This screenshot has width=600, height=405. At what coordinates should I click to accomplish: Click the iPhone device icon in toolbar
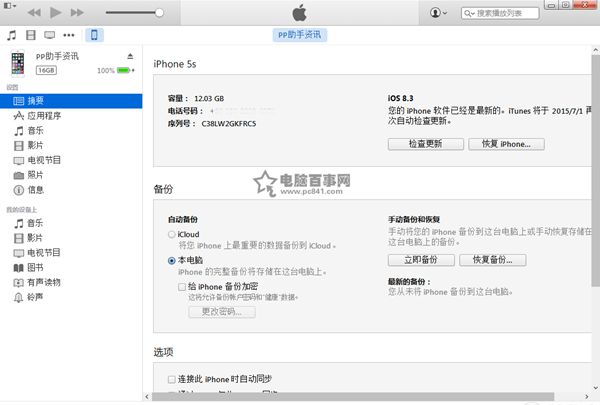point(94,35)
